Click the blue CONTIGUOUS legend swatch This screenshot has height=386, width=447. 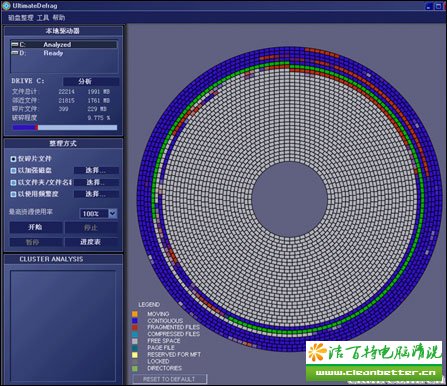(135, 321)
